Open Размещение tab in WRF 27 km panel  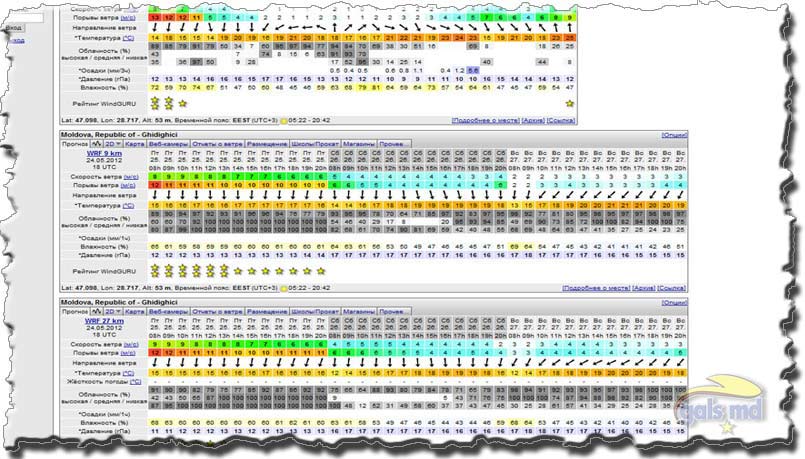[x=267, y=312]
